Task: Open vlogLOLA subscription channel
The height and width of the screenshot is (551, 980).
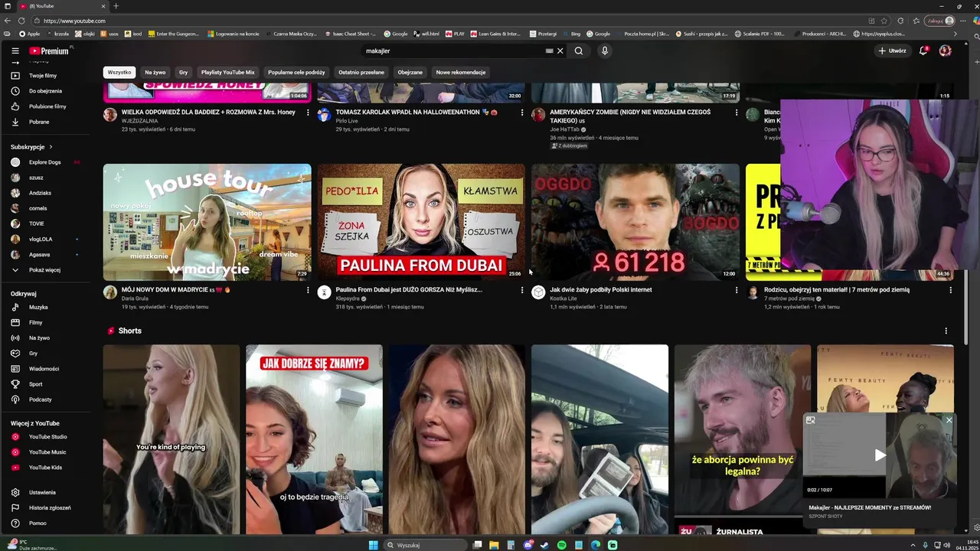Action: (41, 239)
